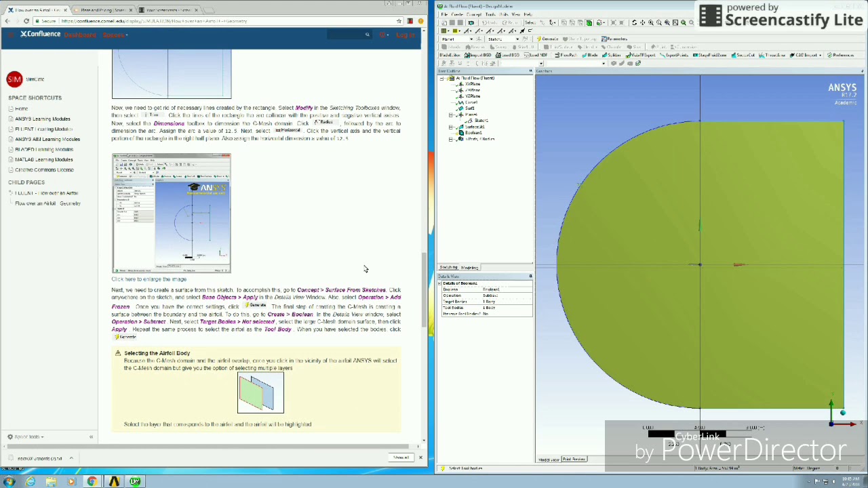This screenshot has width=868, height=488.
Task: Select Boolean1 in the tree outline
Action: (x=473, y=133)
